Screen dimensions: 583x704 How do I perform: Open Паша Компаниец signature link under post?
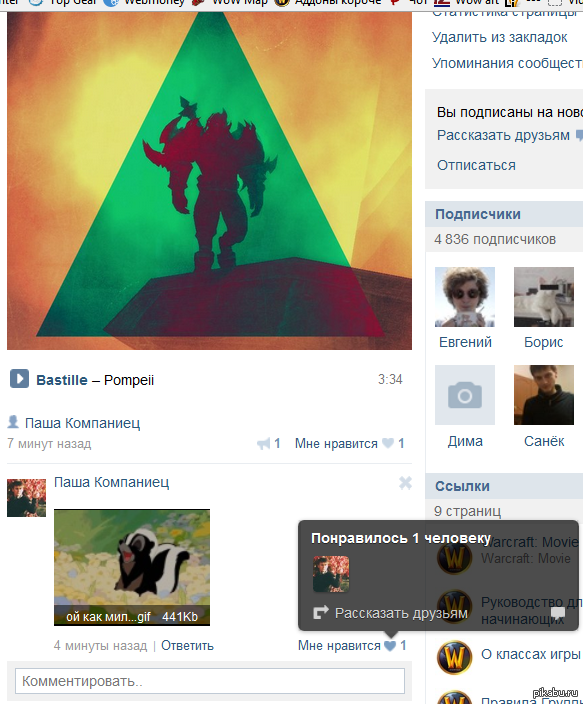(x=82, y=423)
